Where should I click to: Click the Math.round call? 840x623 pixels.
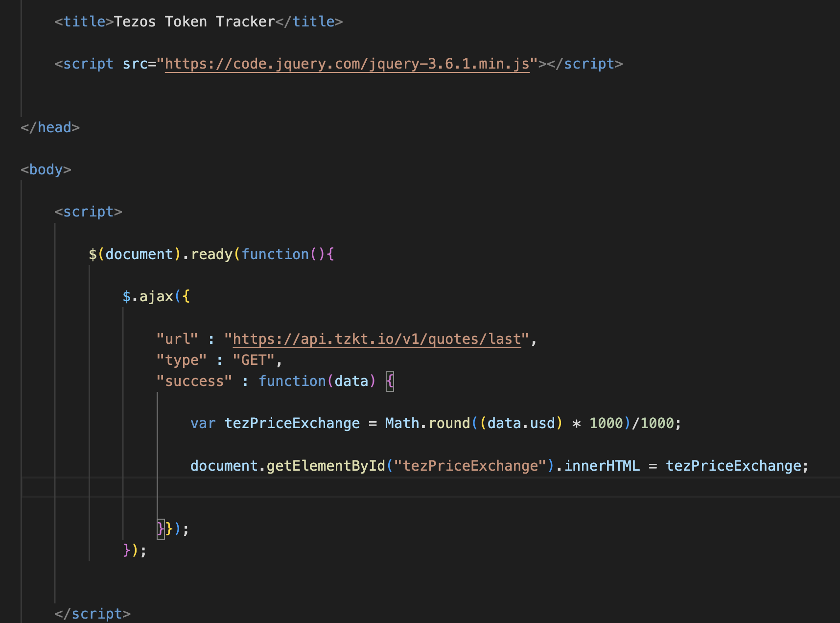[427, 424]
